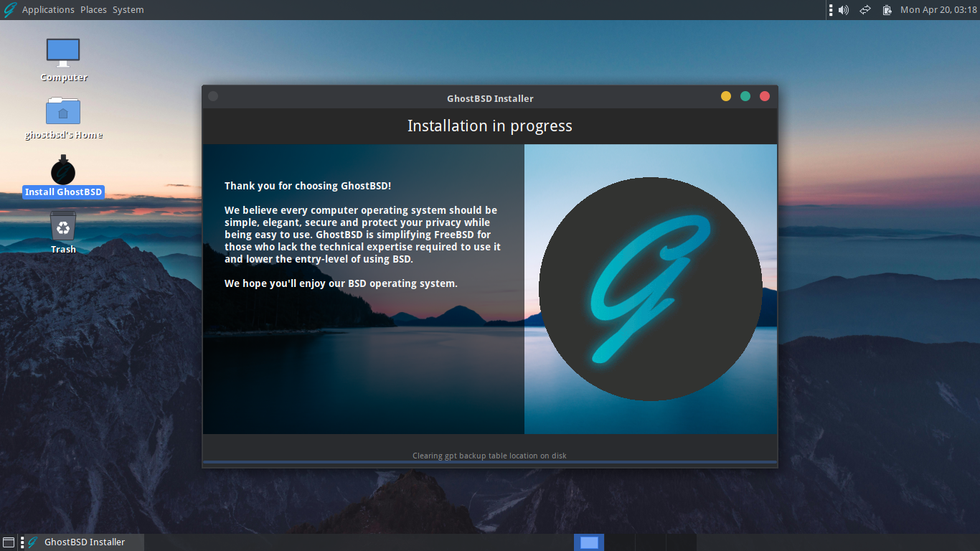Screen dimensions: 980x551
Task: Open the System menu
Action: click(128, 9)
